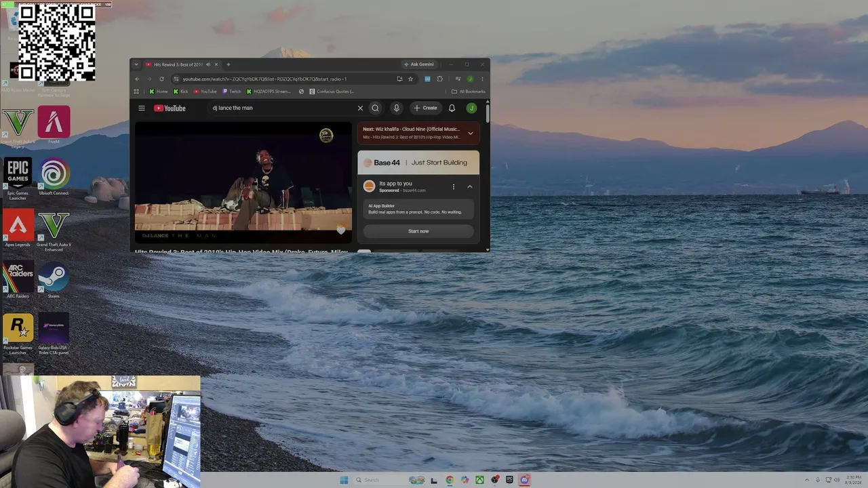Open Rockstar Games Launcher shortcut
The image size is (868, 488).
pos(18,333)
